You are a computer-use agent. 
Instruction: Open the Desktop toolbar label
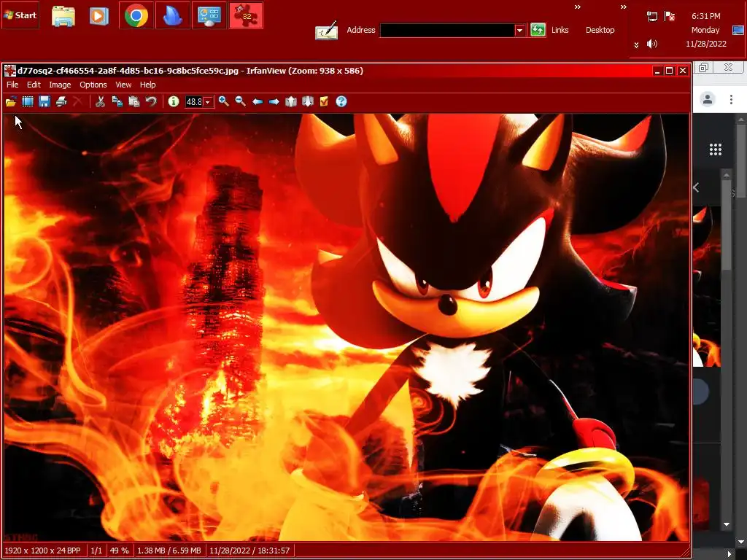coord(600,30)
